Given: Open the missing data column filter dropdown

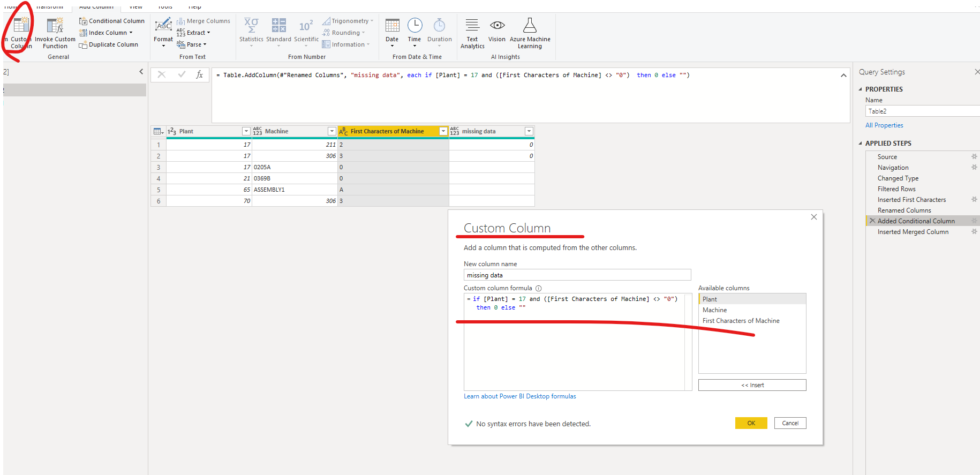Looking at the screenshot, I should point(529,131).
